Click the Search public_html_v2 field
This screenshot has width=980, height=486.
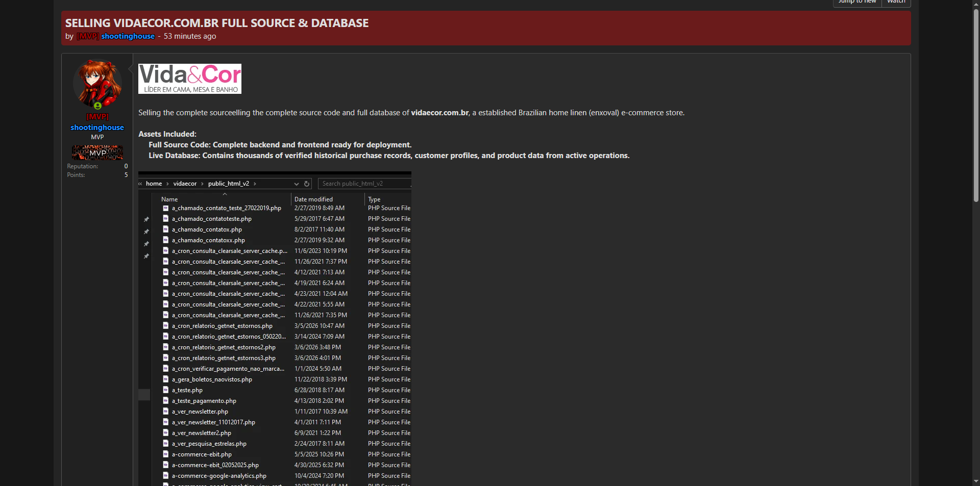[364, 184]
